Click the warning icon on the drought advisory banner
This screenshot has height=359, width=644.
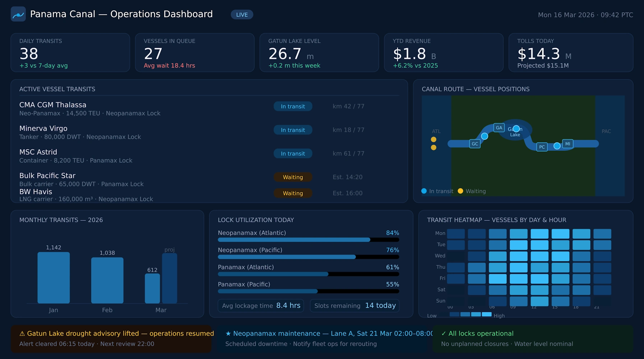click(22, 333)
